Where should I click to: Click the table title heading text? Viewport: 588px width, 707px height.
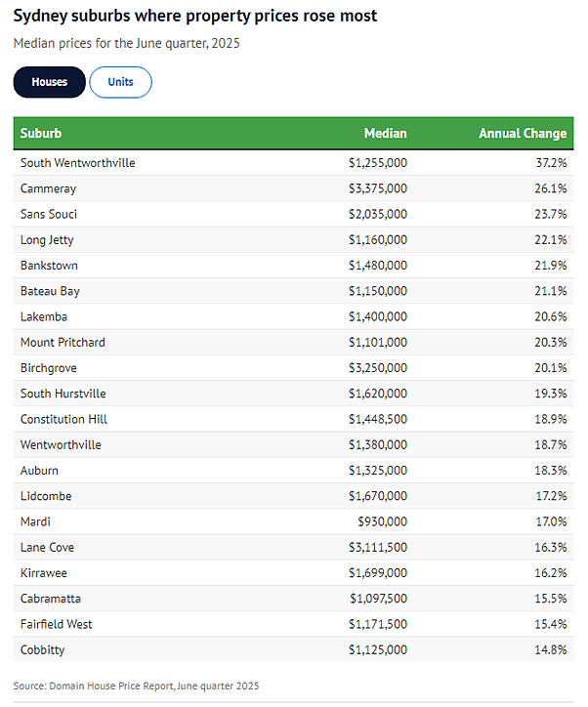point(195,17)
